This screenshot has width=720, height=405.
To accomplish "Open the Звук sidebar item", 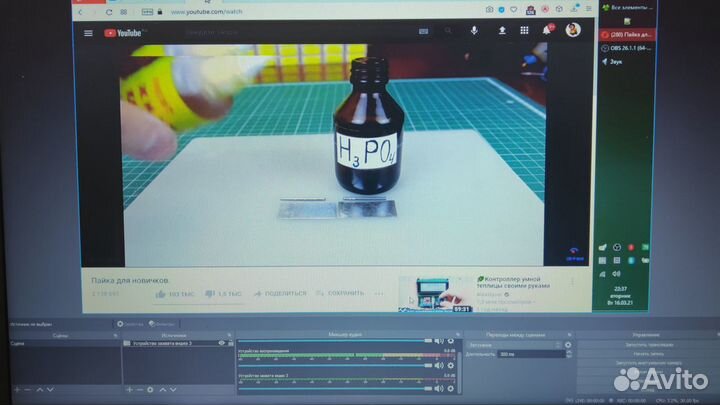I will pyautogui.click(x=613, y=62).
